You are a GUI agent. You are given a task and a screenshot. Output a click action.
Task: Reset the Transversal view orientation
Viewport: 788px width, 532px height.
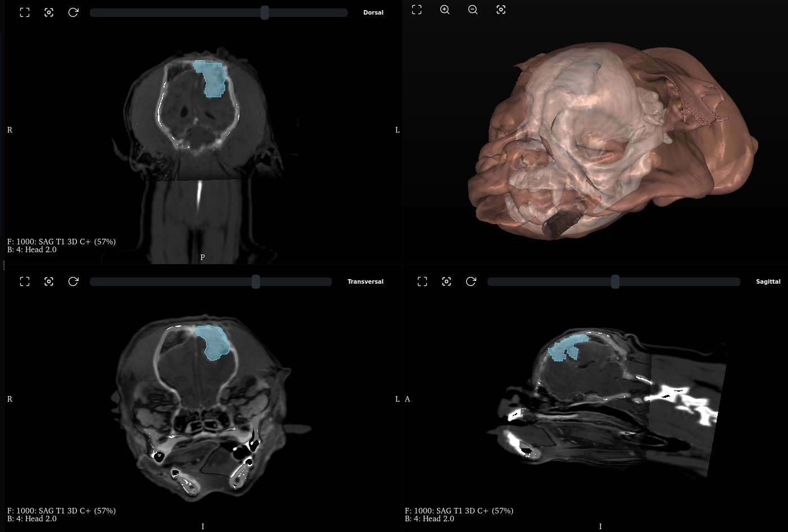point(74,281)
